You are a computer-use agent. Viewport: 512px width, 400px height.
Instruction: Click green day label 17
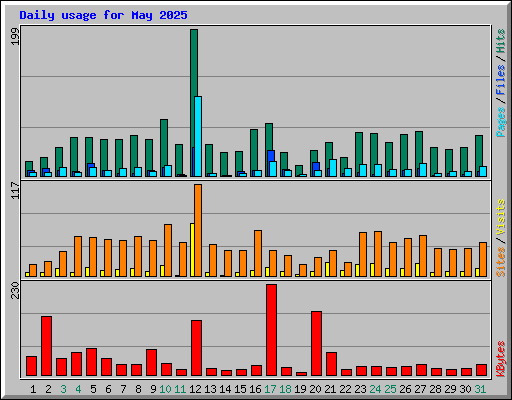270,389
